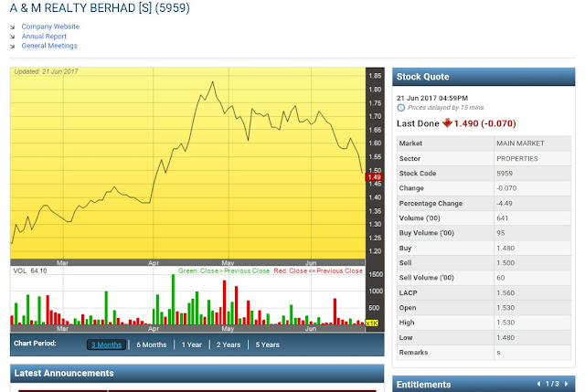The image size is (585, 392).
Task: Click the Buy Volume ('00) value 95
Action: (x=501, y=233)
